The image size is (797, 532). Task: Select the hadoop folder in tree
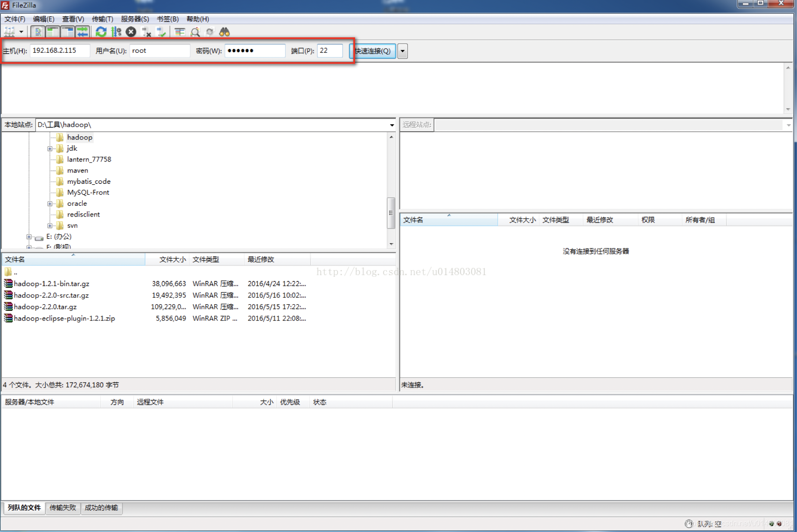pyautogui.click(x=80, y=137)
